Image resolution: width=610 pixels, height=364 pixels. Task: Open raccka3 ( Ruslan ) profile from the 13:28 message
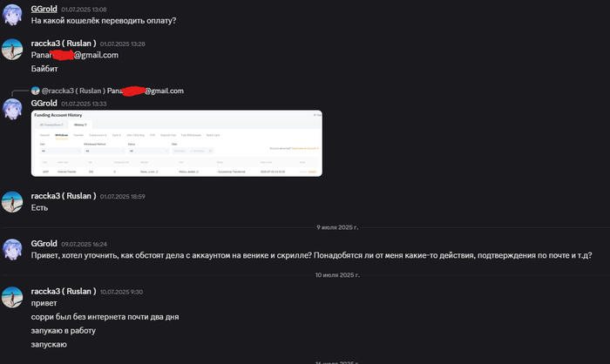(64, 44)
